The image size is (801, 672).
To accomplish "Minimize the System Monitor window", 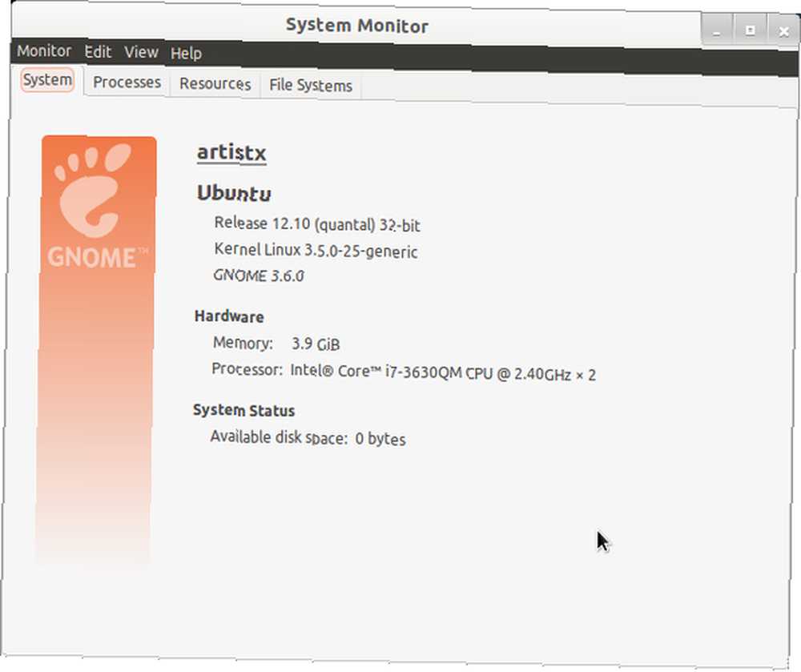I will 717,30.
